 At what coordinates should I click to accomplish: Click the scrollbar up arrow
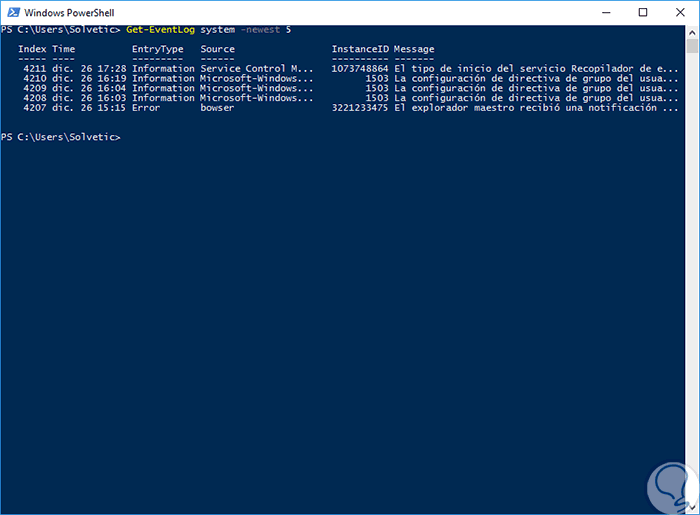pyautogui.click(x=692, y=32)
